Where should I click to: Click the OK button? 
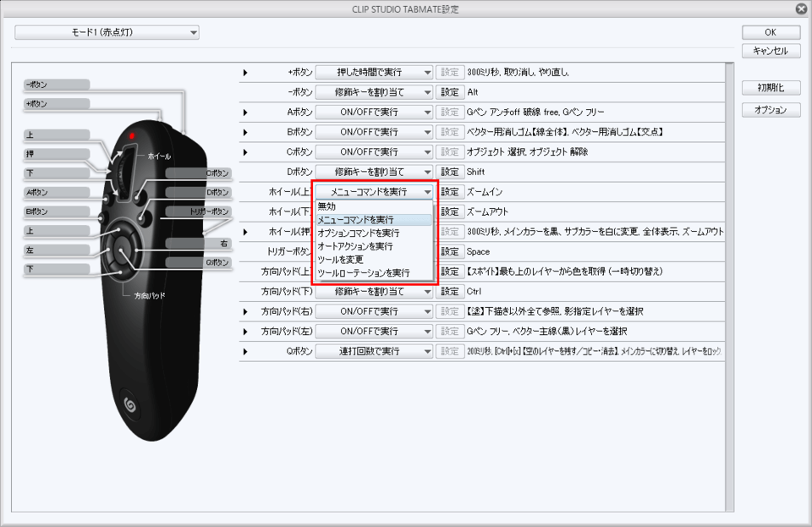point(771,32)
